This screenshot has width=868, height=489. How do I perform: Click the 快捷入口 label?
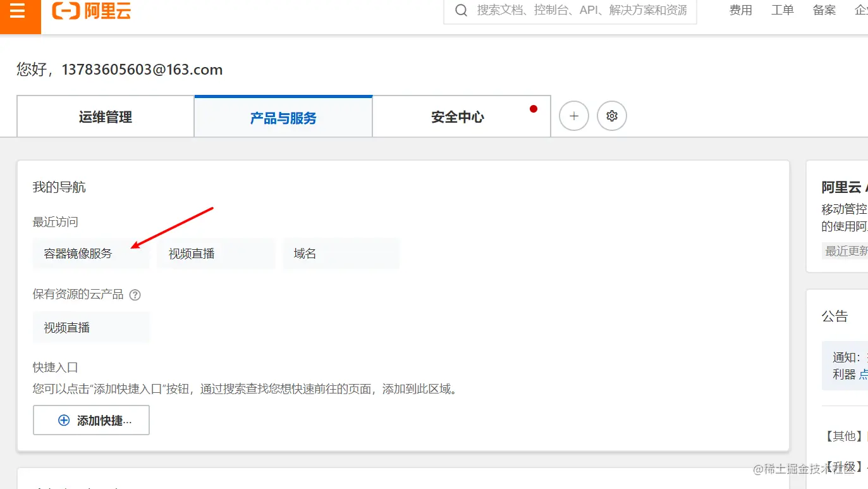(56, 368)
